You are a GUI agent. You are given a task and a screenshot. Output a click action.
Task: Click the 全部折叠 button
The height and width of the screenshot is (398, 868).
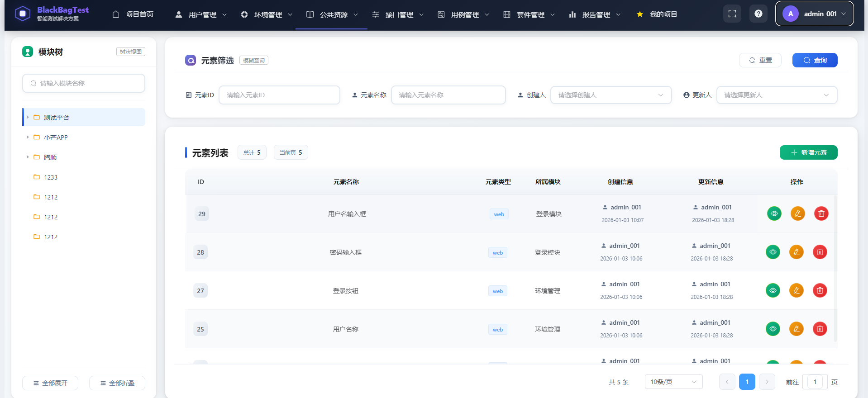pos(117,383)
